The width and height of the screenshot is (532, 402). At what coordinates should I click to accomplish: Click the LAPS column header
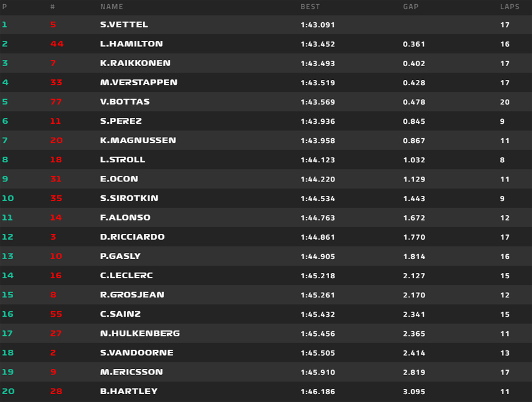pos(510,7)
